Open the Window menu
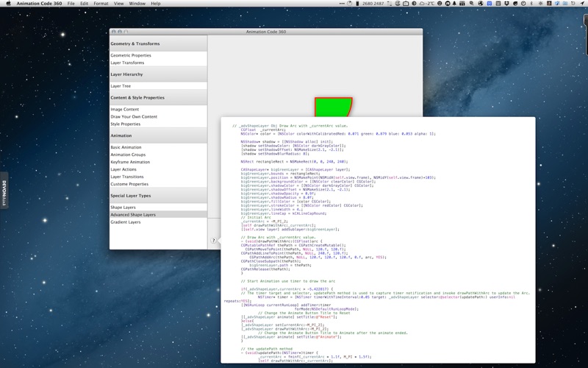This screenshot has height=368, width=588. tap(137, 4)
